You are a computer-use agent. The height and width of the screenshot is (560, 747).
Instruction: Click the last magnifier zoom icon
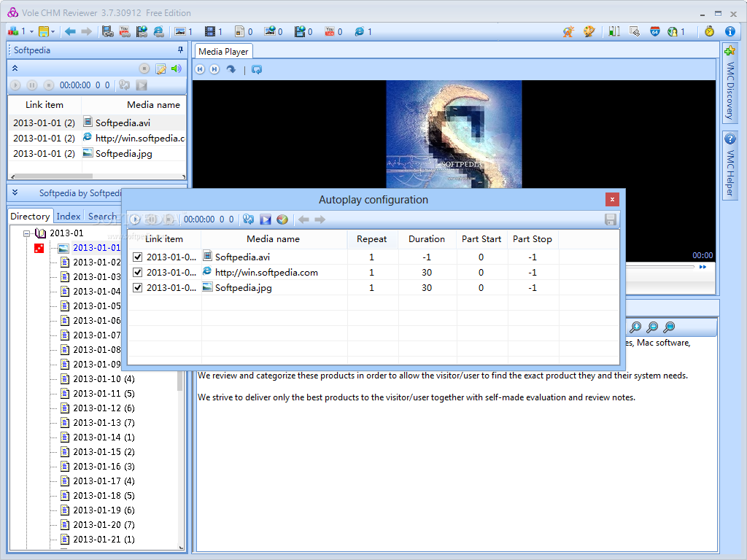(x=670, y=327)
